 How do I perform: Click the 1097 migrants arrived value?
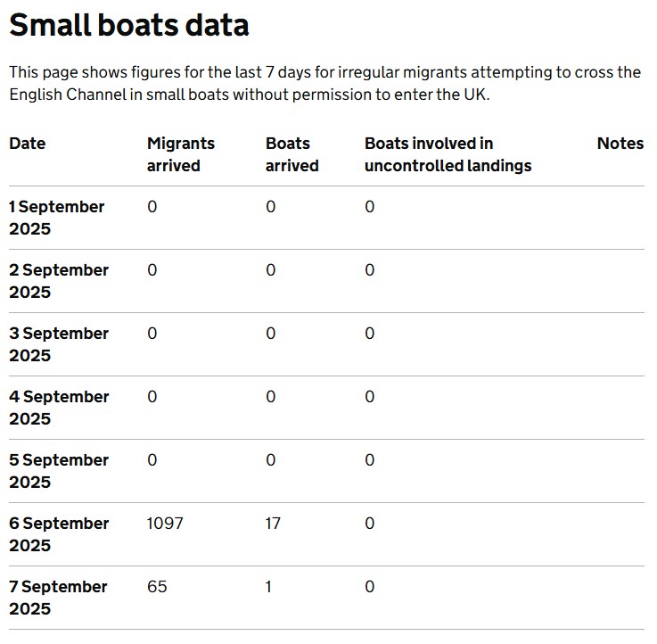[165, 524]
